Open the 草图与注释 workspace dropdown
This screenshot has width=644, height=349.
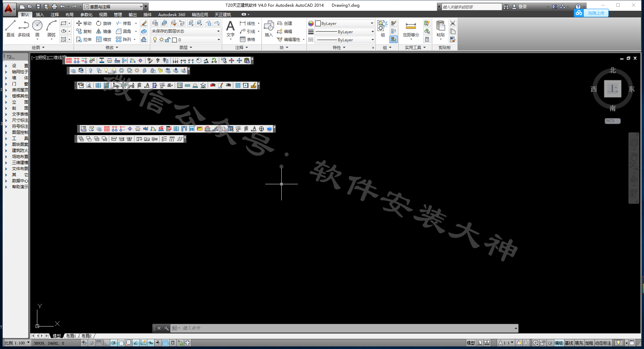113,7
